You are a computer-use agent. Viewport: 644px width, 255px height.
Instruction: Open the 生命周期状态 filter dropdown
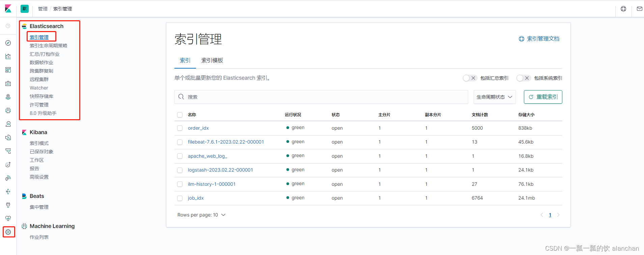[495, 97]
